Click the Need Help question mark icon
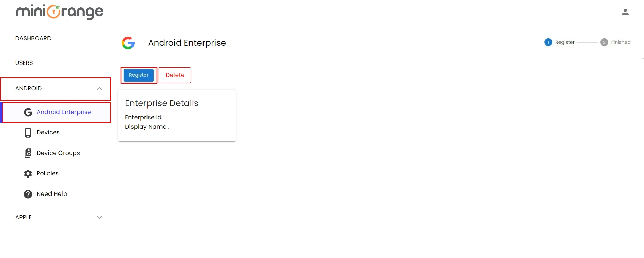The width and height of the screenshot is (644, 258). click(28, 194)
